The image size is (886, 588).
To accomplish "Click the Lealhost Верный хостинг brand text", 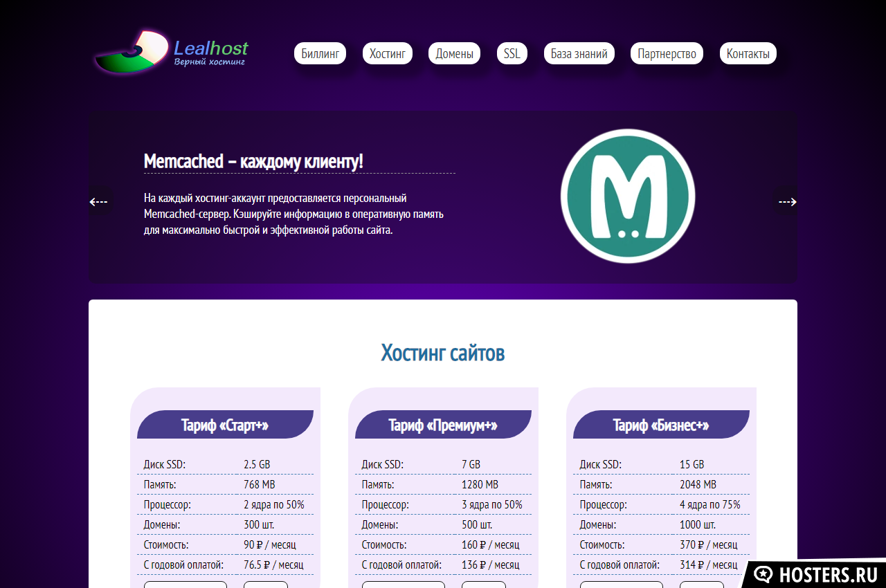I will (211, 53).
